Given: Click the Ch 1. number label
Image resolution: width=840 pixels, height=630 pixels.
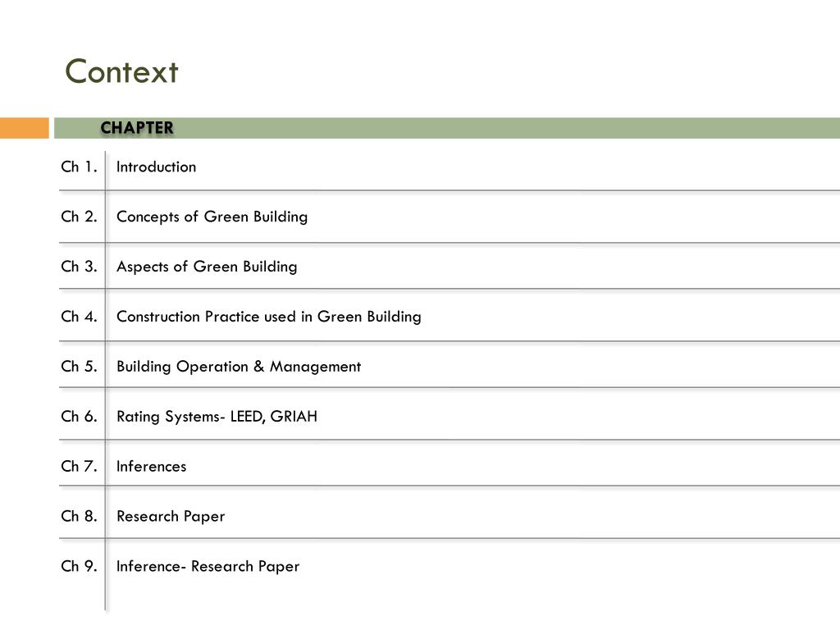Looking at the screenshot, I should (x=80, y=167).
